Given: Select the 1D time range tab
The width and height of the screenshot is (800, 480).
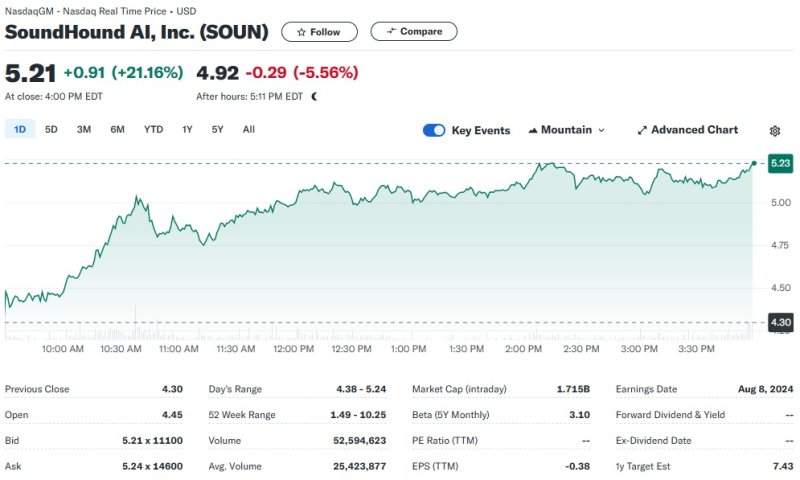Looking at the screenshot, I should [x=20, y=129].
